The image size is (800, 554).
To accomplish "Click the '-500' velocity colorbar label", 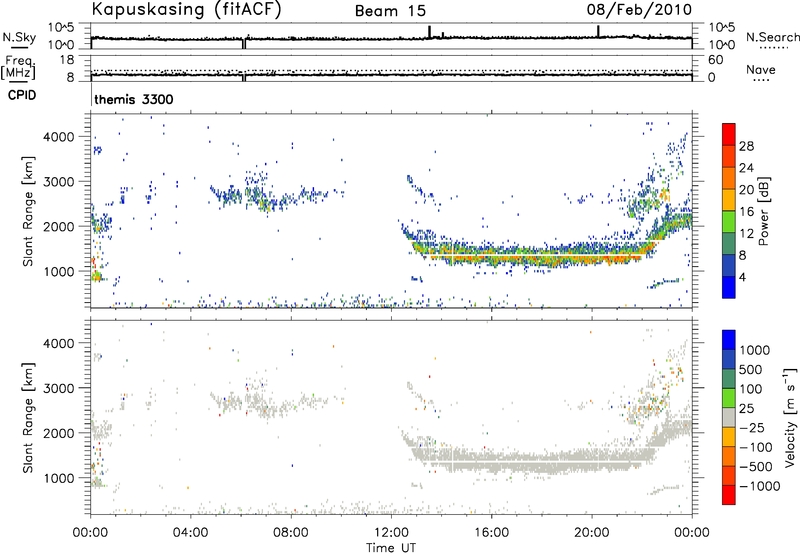I will point(756,466).
